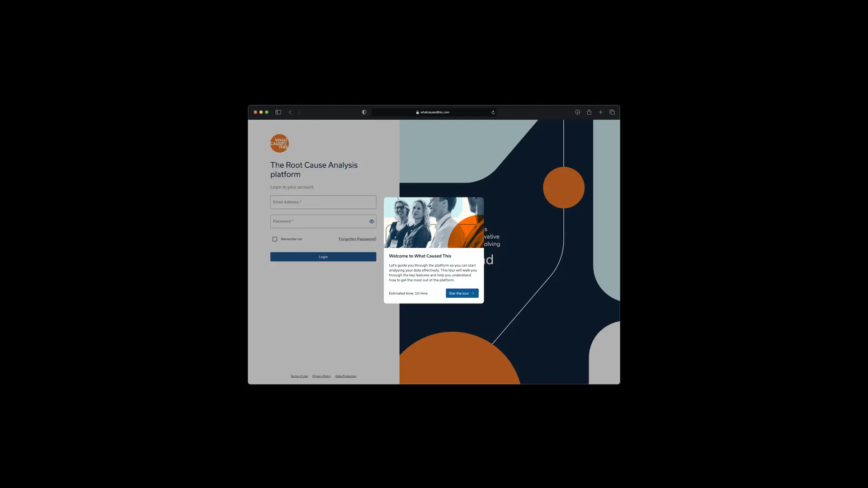Reload page with refresh icon

(493, 112)
